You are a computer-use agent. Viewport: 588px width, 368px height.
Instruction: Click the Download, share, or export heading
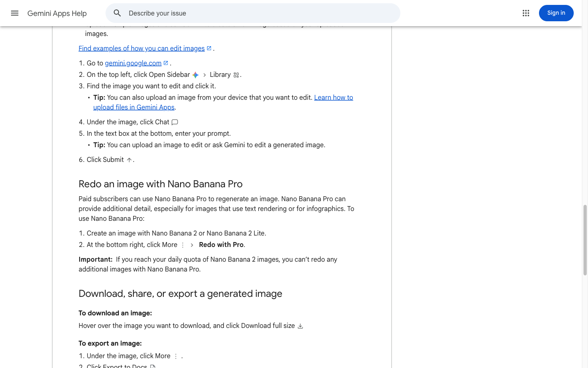tap(180, 294)
